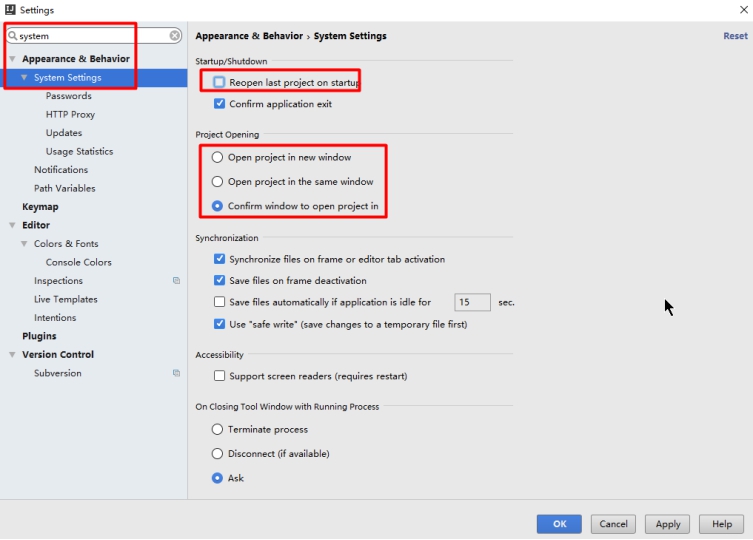The width and height of the screenshot is (753, 540).
Task: Select Subversion under Version Control
Action: pos(58,373)
